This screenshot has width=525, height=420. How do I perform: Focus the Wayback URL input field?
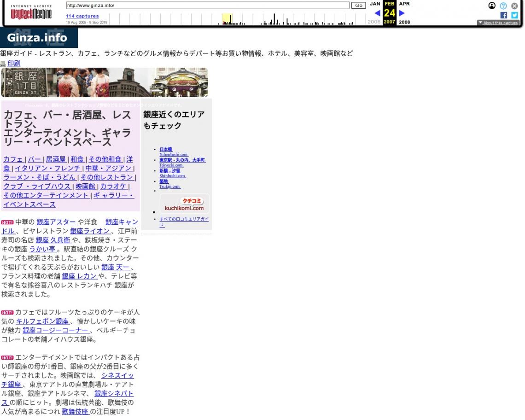click(208, 6)
